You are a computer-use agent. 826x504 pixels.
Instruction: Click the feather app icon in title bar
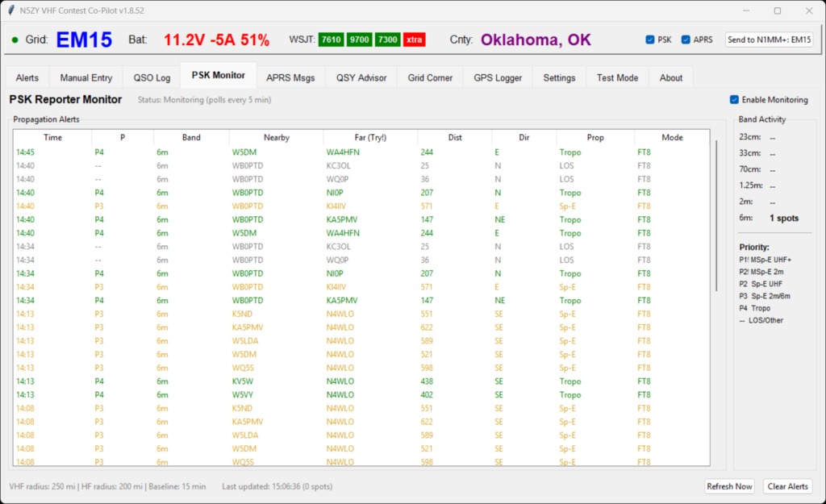pos(10,10)
